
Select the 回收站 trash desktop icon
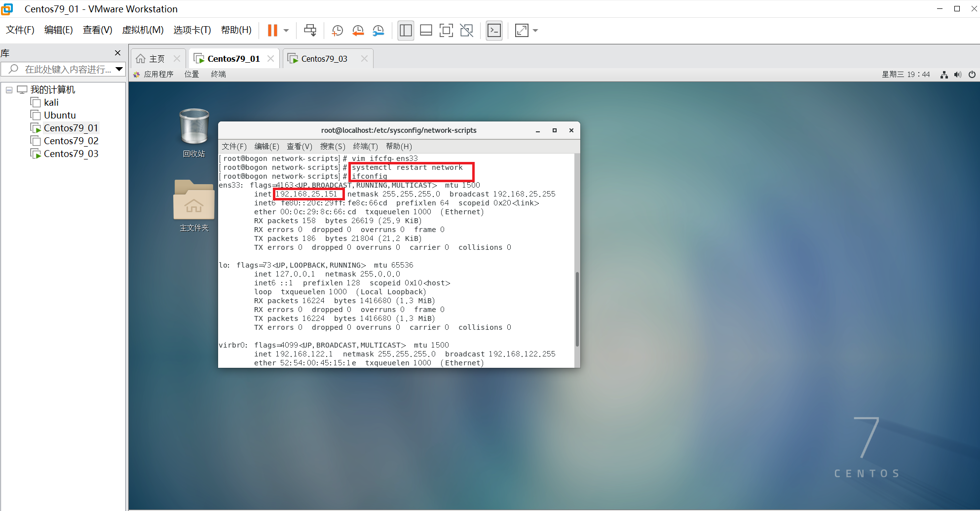pos(194,133)
